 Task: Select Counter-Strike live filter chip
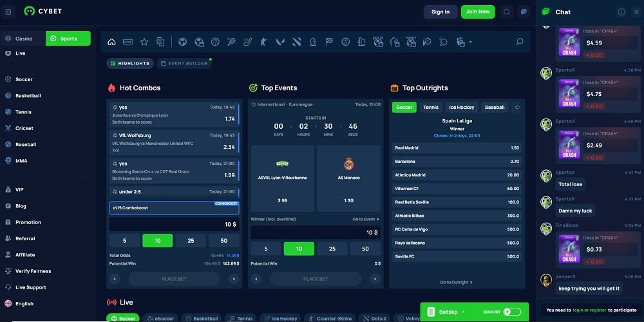(330, 319)
